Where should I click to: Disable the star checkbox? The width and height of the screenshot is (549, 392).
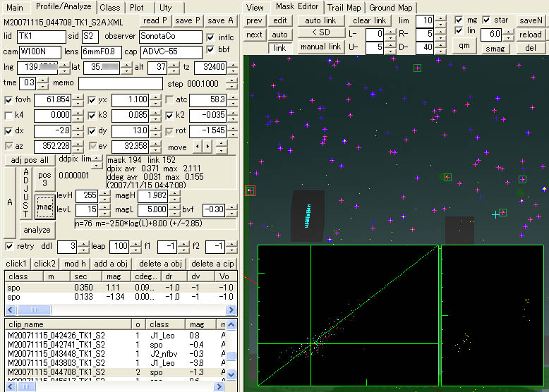486,20
